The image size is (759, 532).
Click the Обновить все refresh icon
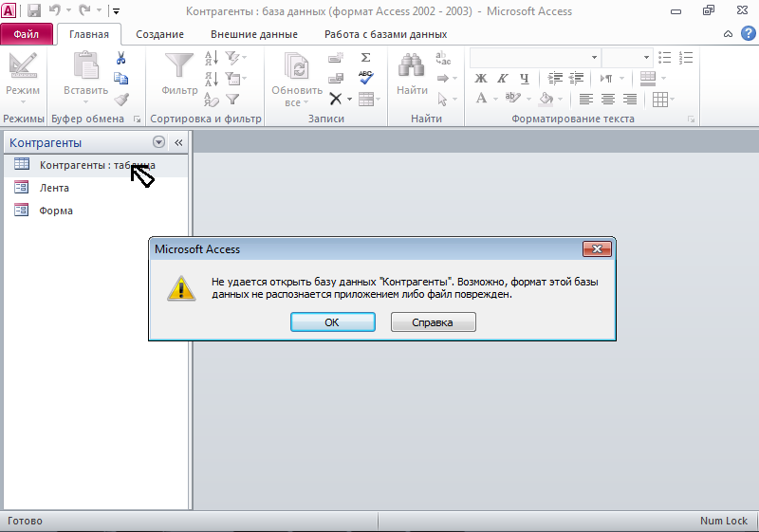[x=297, y=65]
